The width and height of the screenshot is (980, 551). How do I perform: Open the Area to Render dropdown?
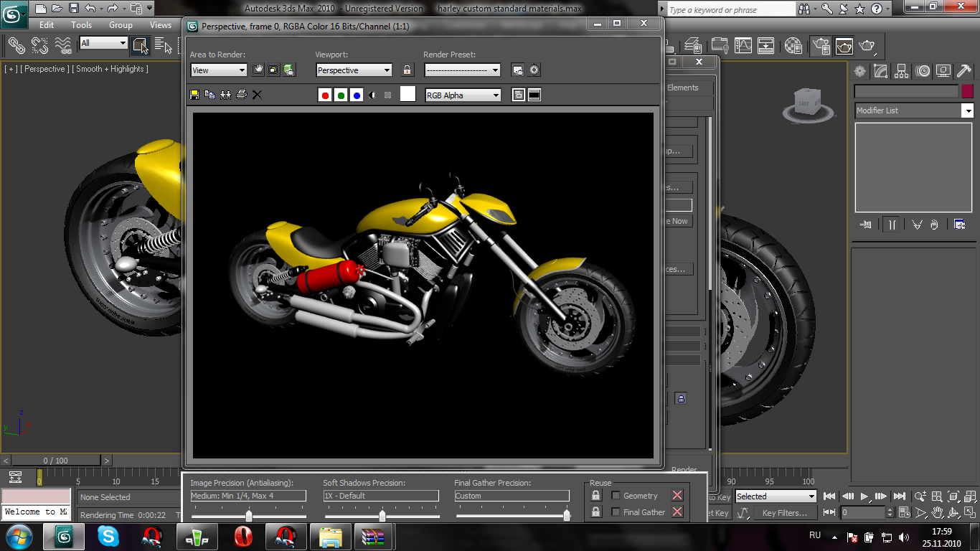(219, 70)
